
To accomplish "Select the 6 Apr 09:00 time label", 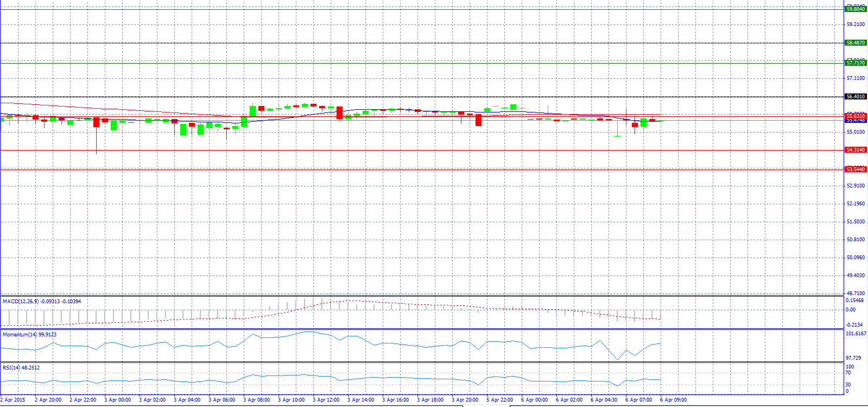I will (674, 400).
